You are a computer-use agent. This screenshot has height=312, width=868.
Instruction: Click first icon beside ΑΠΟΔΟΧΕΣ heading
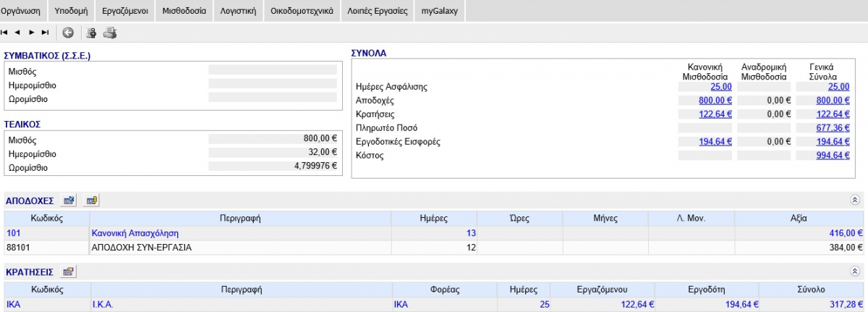[x=69, y=201]
